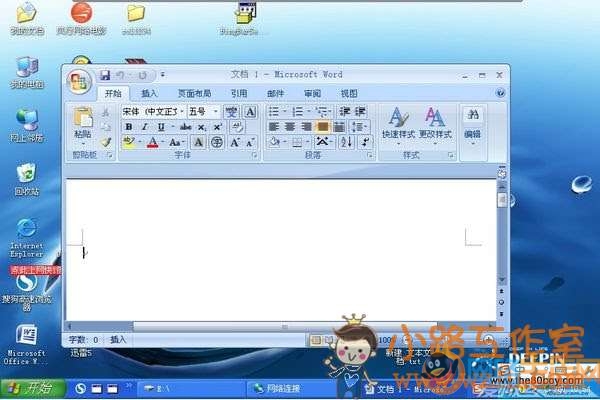
Task: Switch to the 开始 (Home) tab
Action: (x=113, y=93)
